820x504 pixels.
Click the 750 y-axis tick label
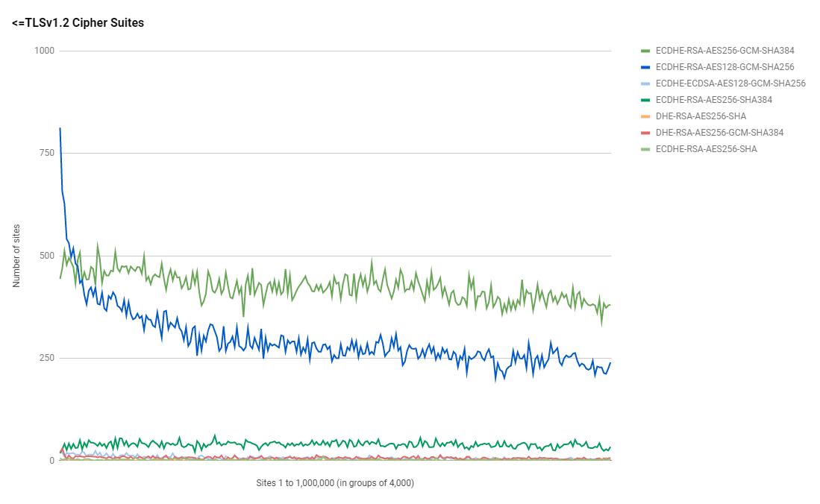click(47, 153)
